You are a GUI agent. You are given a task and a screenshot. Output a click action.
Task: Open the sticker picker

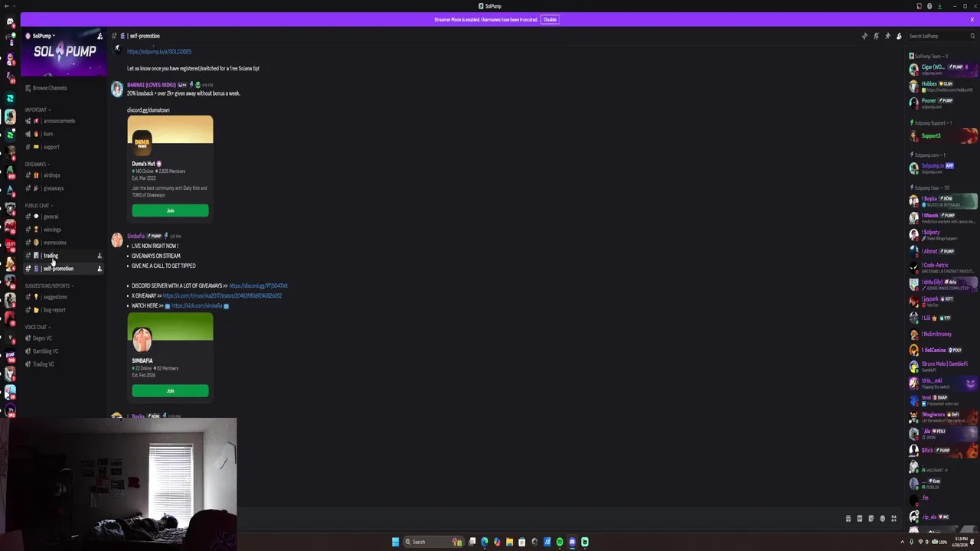871,519
